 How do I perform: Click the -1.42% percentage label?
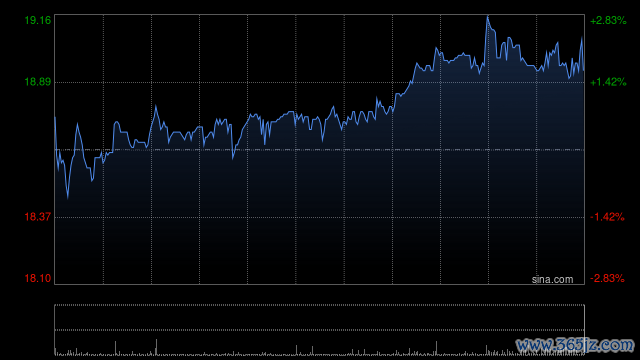[607, 217]
